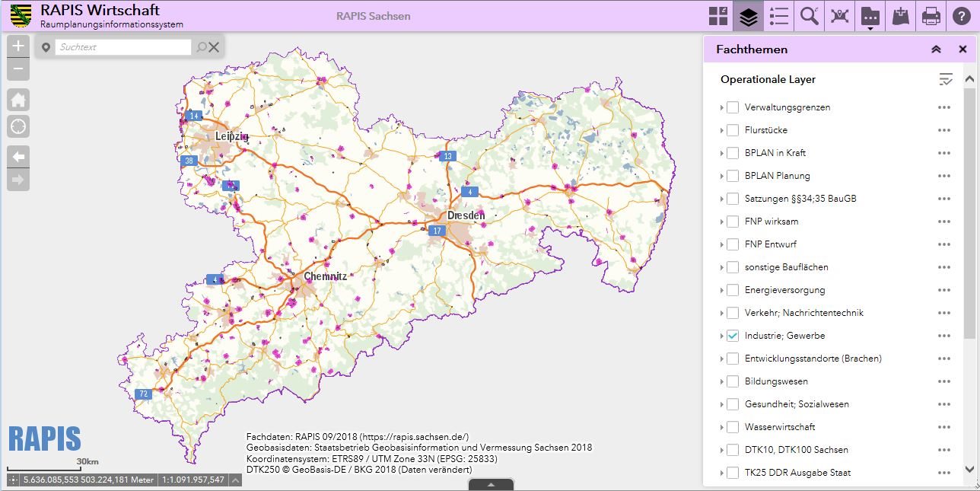Open the Energieversorgung three-dot menu
980x491 pixels.
coord(944,290)
